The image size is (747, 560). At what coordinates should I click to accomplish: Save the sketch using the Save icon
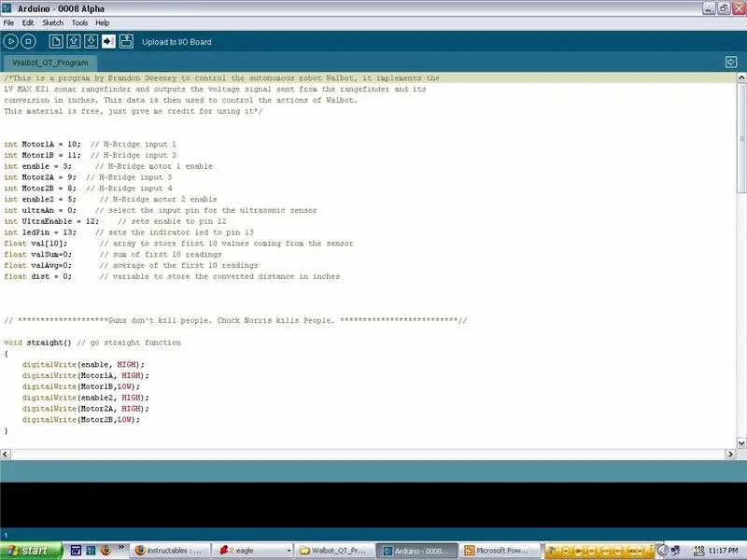click(x=91, y=42)
